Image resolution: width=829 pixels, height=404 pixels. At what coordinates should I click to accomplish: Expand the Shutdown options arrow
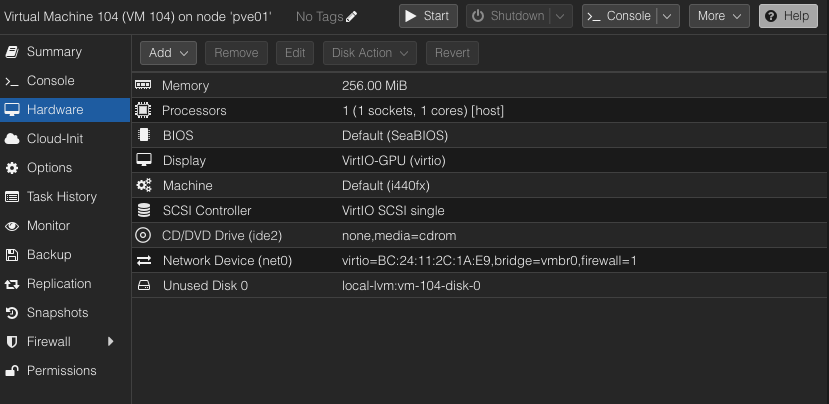tap(562, 16)
